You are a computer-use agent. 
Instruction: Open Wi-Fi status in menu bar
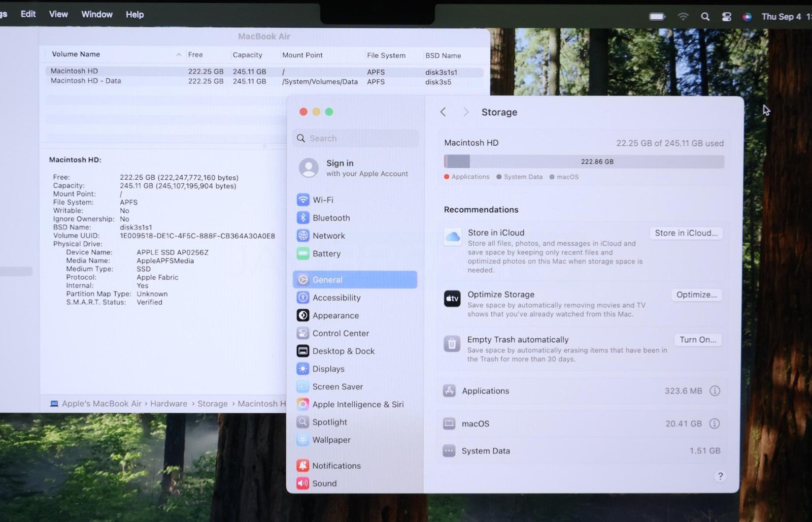pyautogui.click(x=683, y=16)
